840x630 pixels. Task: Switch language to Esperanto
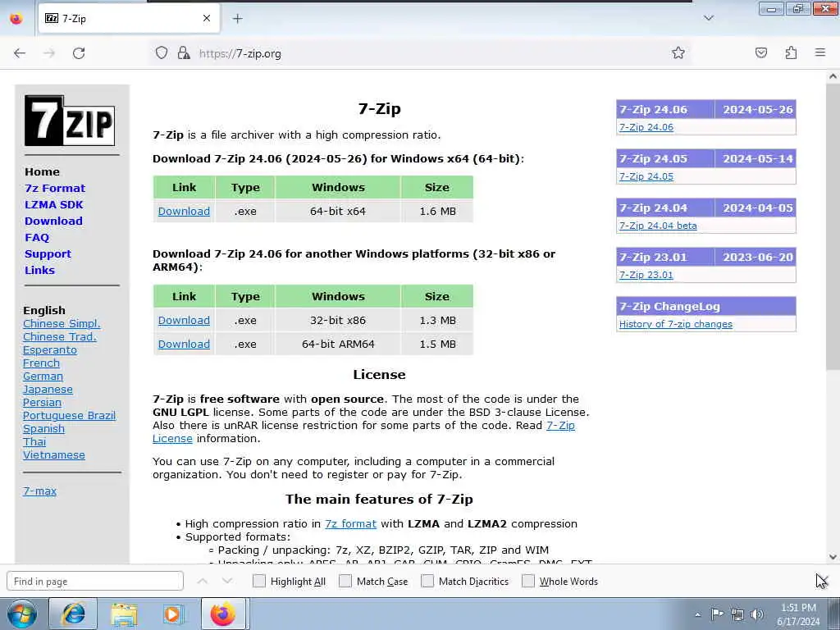click(x=50, y=349)
